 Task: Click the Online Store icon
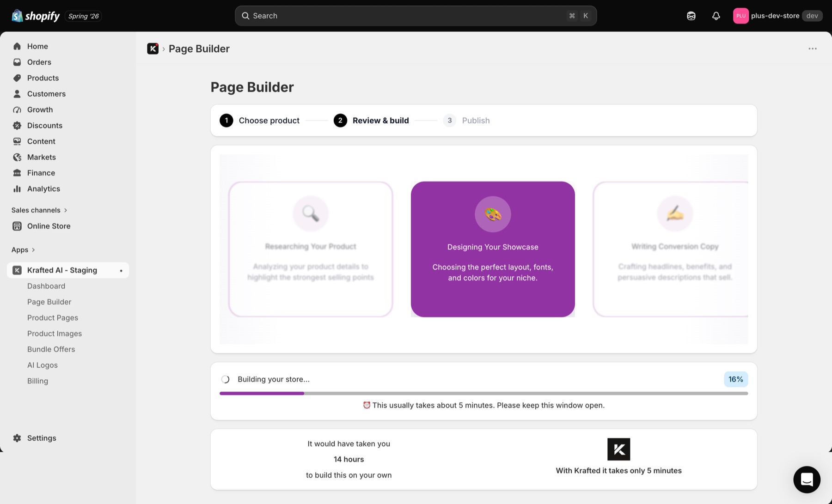tap(17, 226)
